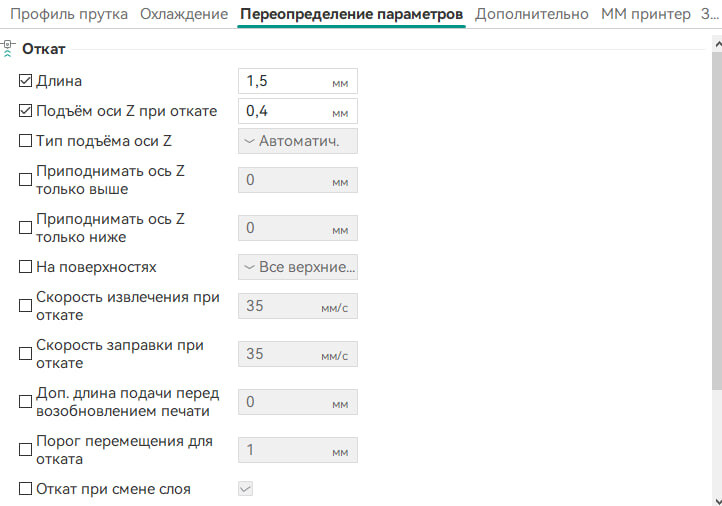Enable Скорость извлечения при откате
The width and height of the screenshot is (722, 506).
point(25,306)
